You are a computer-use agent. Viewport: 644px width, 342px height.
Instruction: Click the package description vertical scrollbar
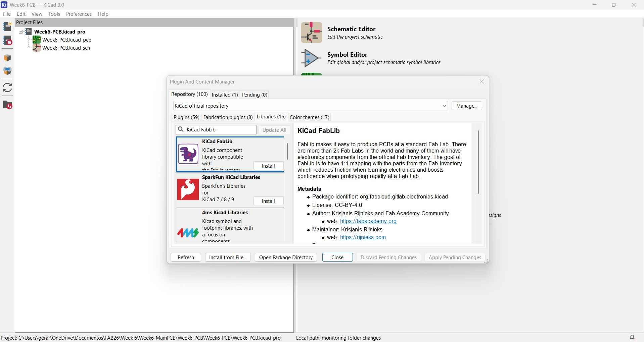click(478, 162)
